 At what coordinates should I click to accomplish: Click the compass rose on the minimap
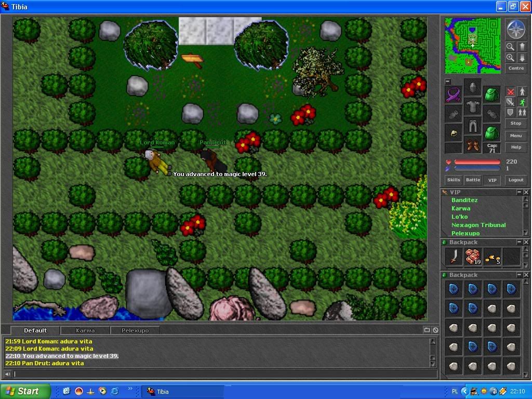516,29
